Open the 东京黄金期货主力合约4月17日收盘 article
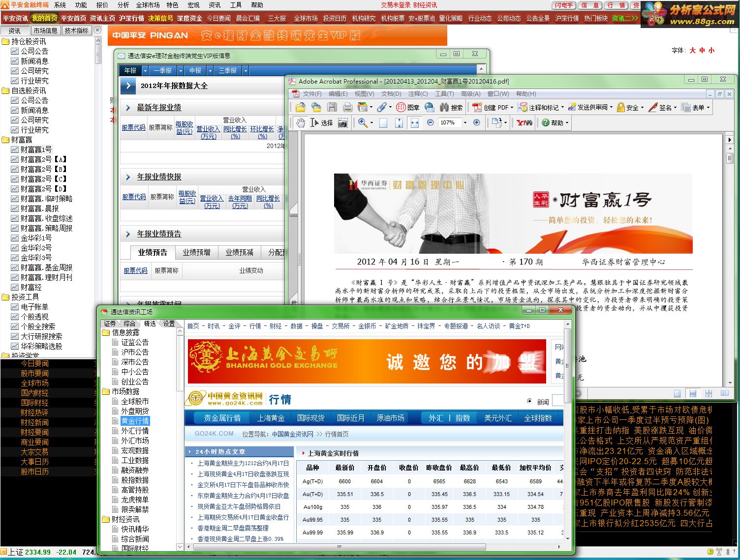Viewport: 740px width, 560px height. (x=243, y=496)
